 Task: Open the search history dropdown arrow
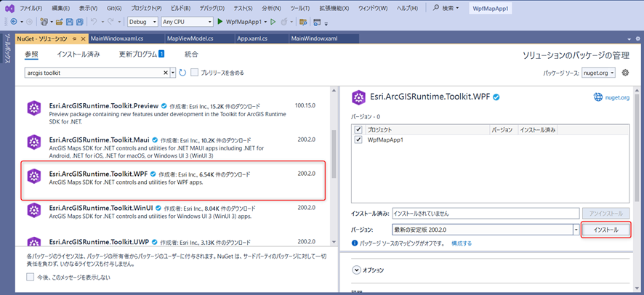pos(173,73)
